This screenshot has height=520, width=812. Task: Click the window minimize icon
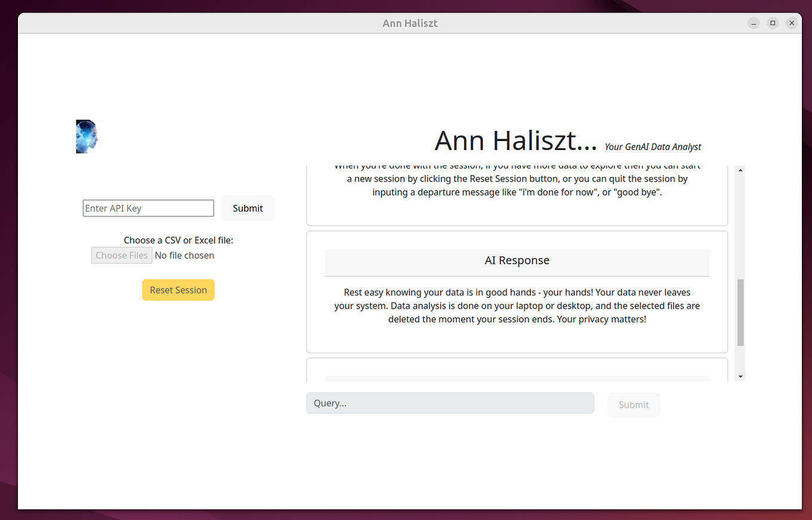pyautogui.click(x=753, y=23)
